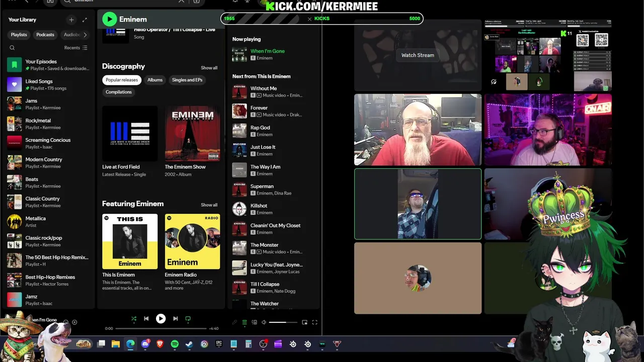Select Killshot in the queue
The width and height of the screenshot is (644, 362).
coord(274,209)
